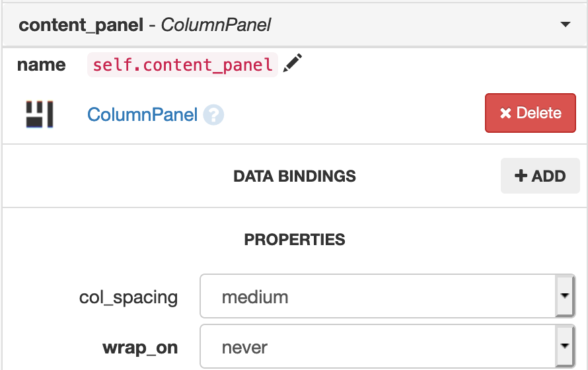Image resolution: width=588 pixels, height=370 pixels.
Task: Click the content_panel - ColumnPanel header bar
Action: (295, 24)
